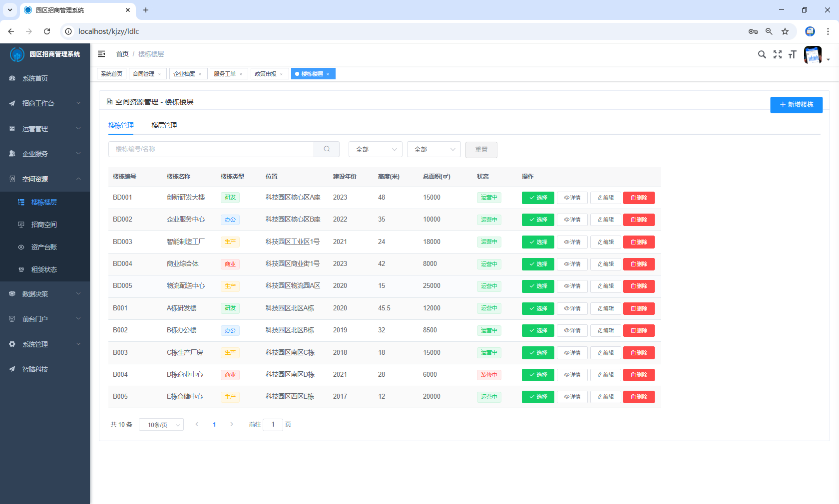839x504 pixels.
Task: Click the search icon beside building name field
Action: pyautogui.click(x=327, y=149)
